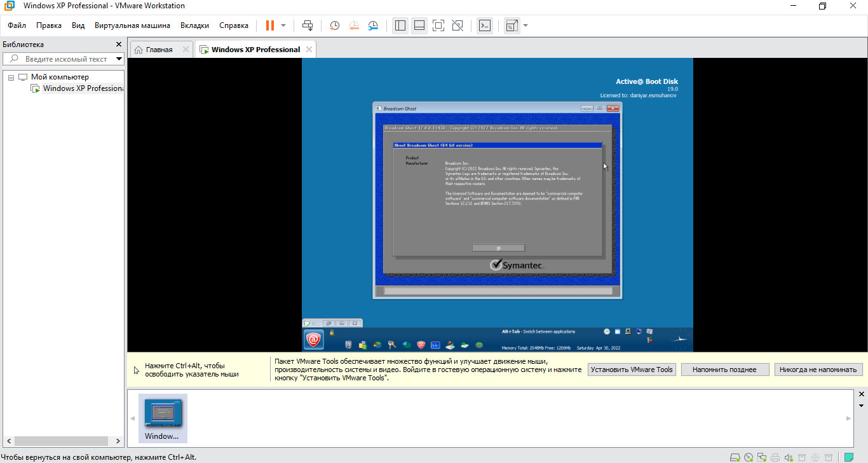868x463 pixels.
Task: Open the Справка menu
Action: click(234, 25)
